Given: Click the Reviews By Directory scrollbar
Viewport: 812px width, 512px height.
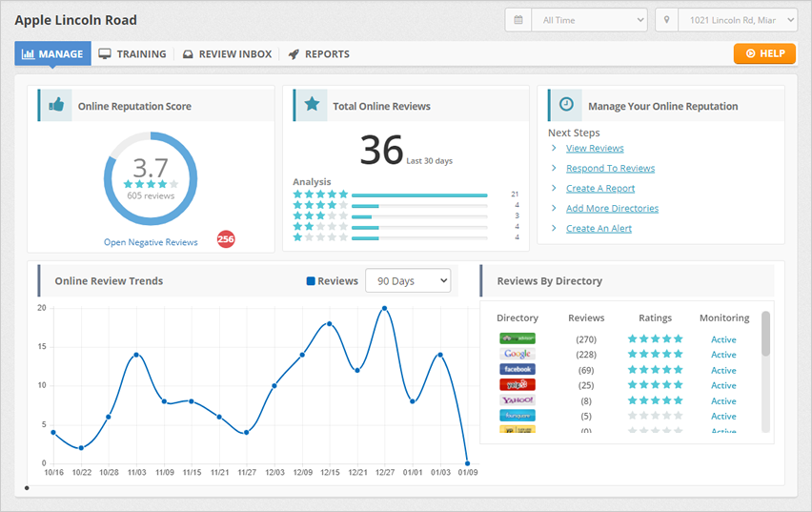Looking at the screenshot, I should pyautogui.click(x=765, y=334).
